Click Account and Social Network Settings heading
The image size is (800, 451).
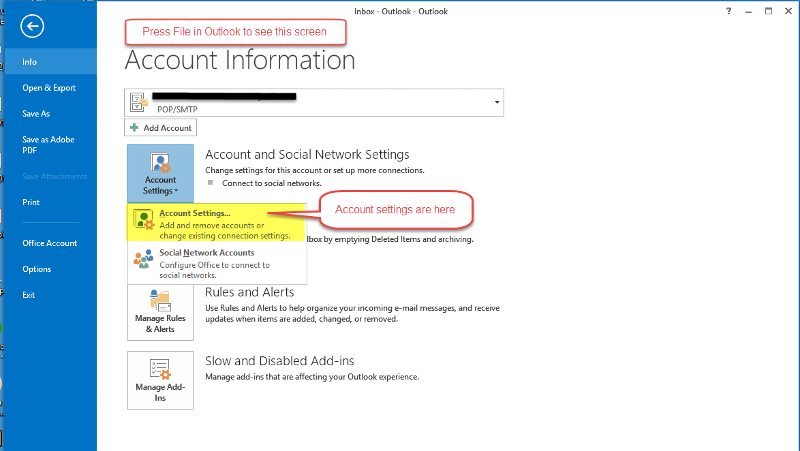click(x=307, y=155)
